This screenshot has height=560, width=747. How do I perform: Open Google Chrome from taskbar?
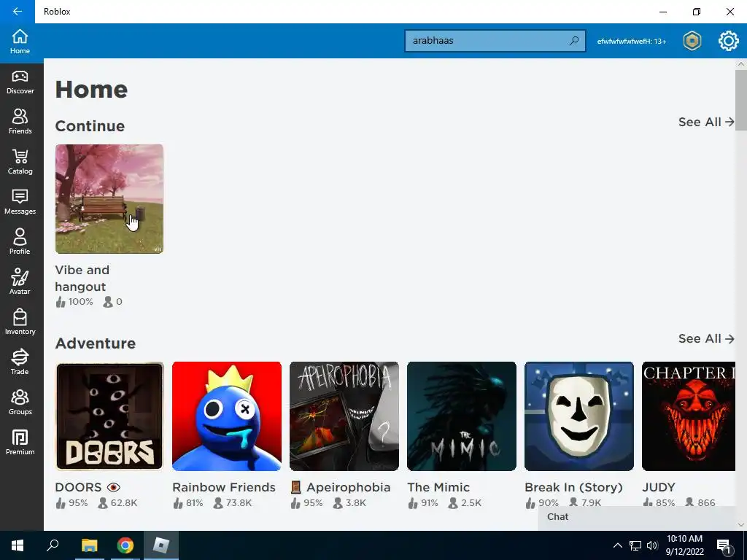tap(125, 545)
